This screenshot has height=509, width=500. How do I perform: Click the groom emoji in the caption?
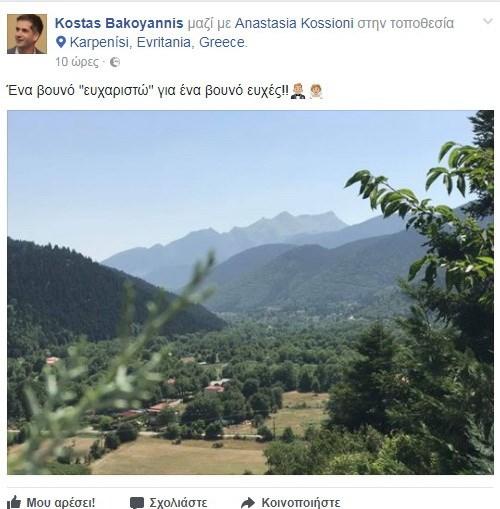[298, 91]
